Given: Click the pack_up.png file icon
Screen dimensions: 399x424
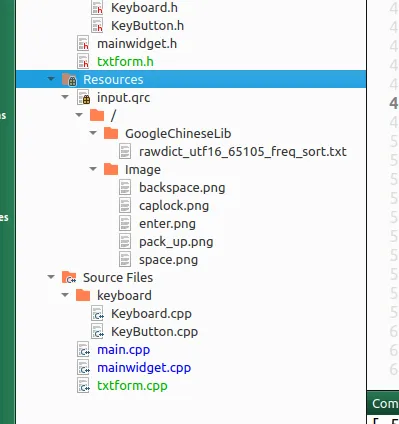Looking at the screenshot, I should 125,241.
